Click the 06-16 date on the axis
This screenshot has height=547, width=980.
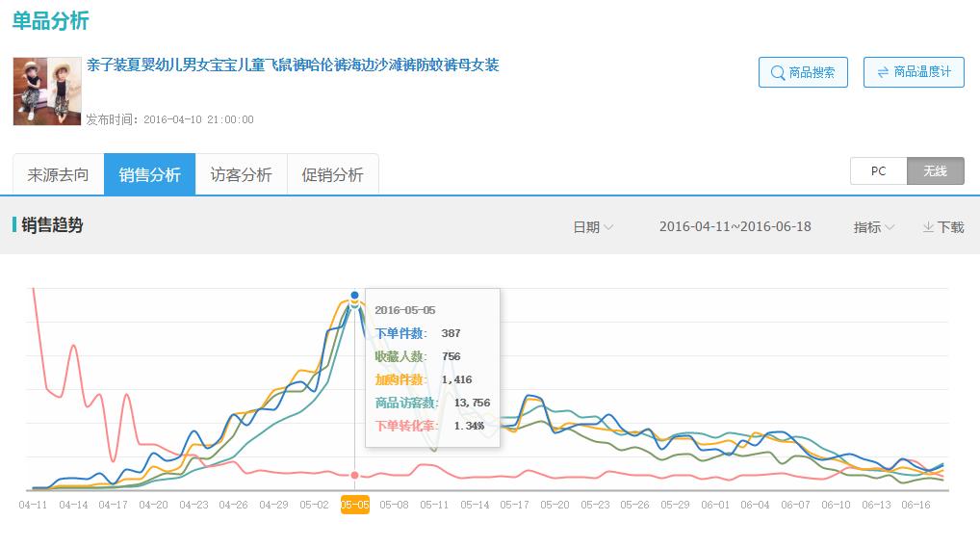click(916, 505)
